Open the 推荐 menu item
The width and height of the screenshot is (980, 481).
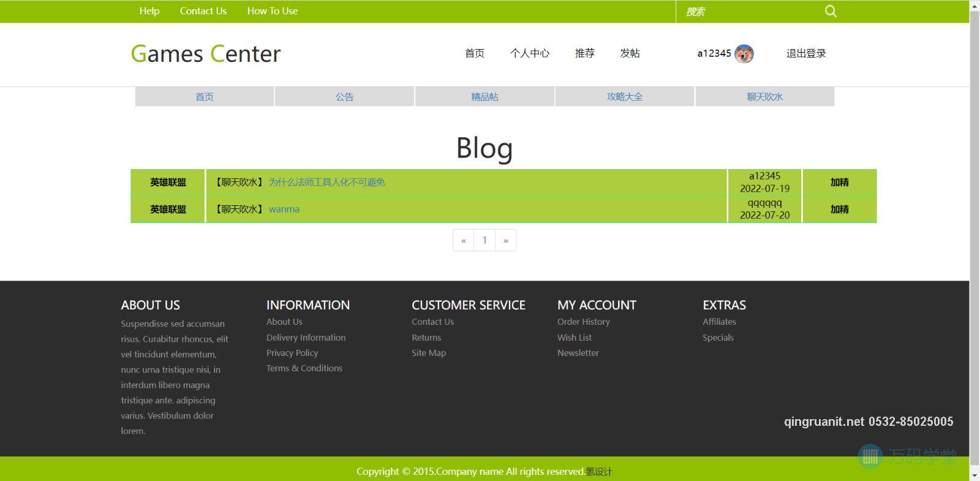(x=585, y=53)
